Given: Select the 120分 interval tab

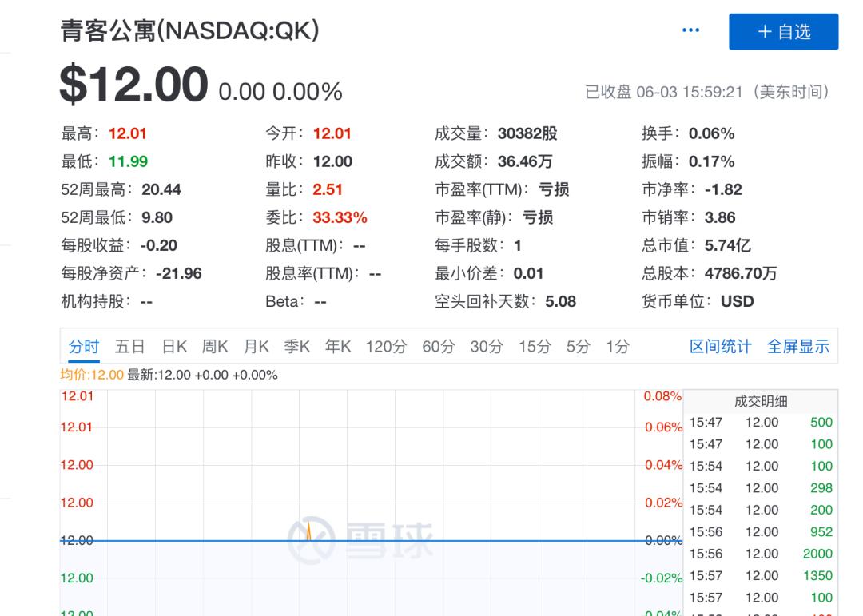Looking at the screenshot, I should coord(386,347).
